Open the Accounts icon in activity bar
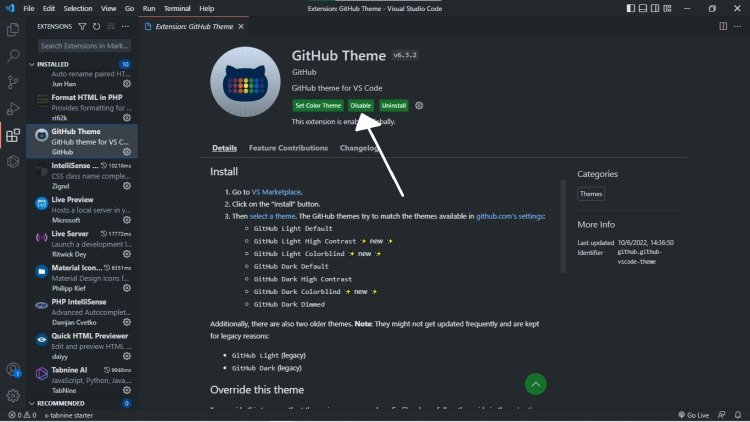 [x=13, y=370]
